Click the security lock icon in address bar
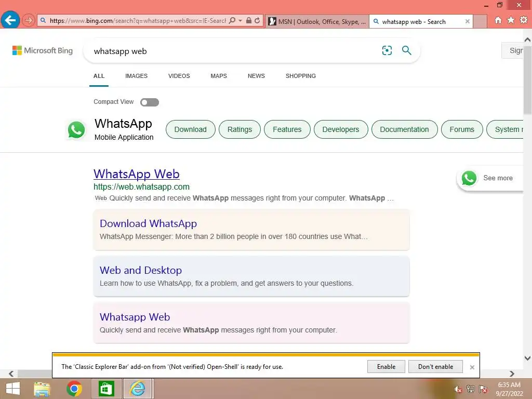 [249, 21]
